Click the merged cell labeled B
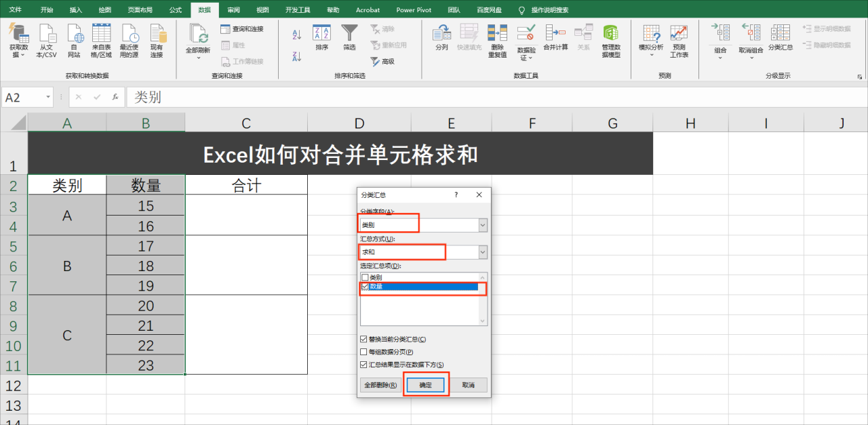The image size is (868, 425). click(x=67, y=266)
